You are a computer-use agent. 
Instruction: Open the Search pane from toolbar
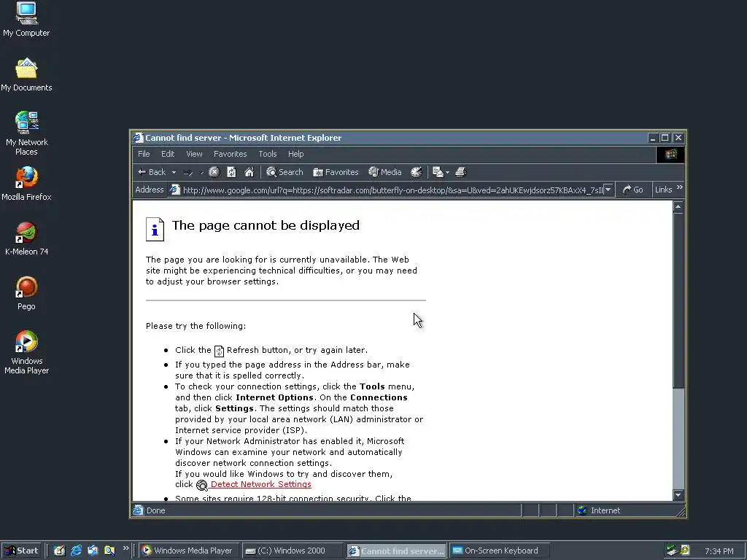click(285, 172)
